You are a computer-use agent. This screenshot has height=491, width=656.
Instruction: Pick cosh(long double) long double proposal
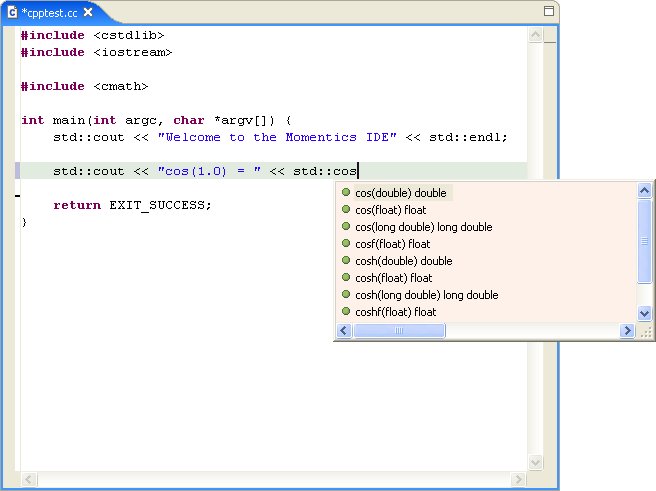[426, 295]
